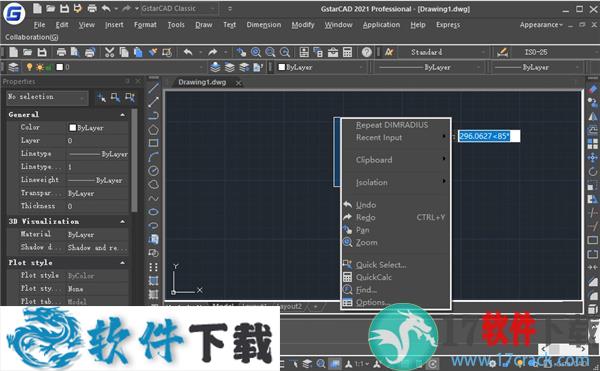Viewport: 600px width, 371px height.
Task: Click the Match Properties brush icon
Action: (153, 52)
